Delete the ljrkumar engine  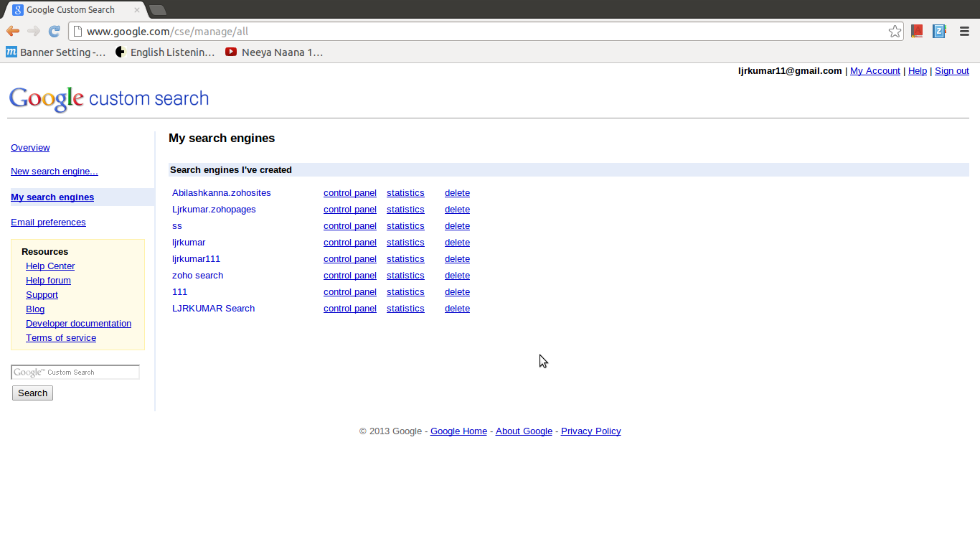457,243
